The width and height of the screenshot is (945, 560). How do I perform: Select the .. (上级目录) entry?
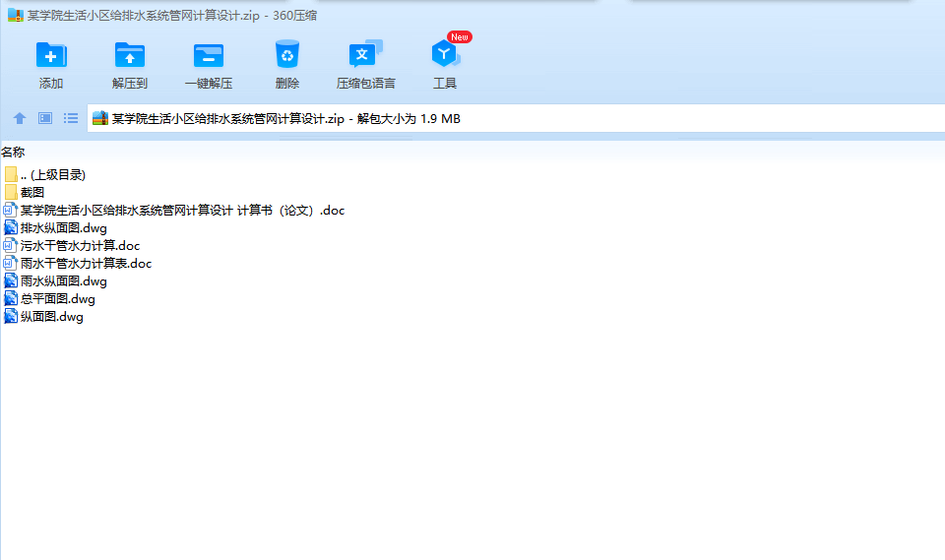point(53,175)
